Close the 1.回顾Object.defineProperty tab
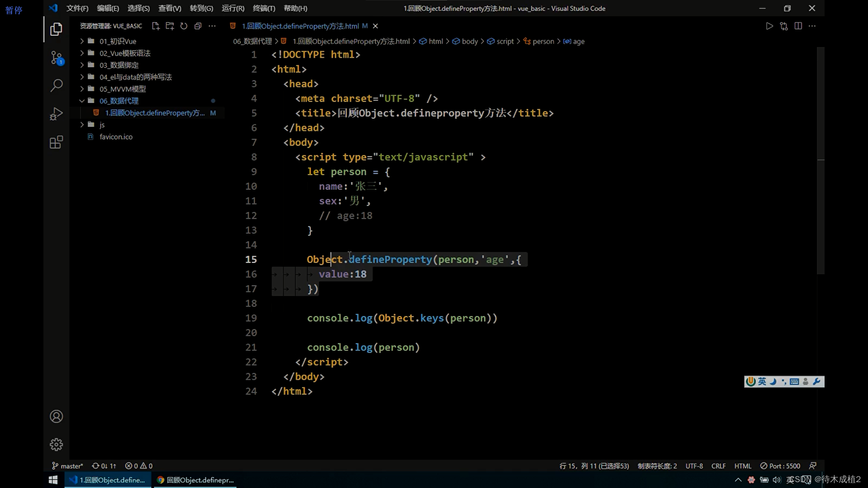 pos(375,26)
